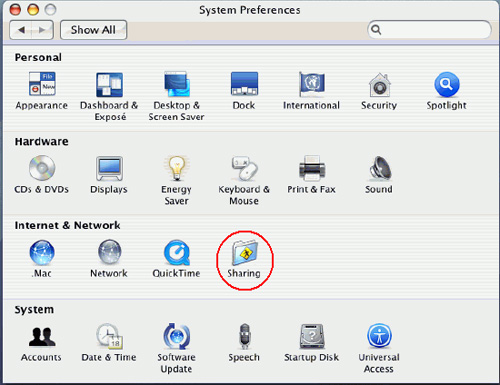
Task: Open Desktop & Screen Saver pane
Action: point(177,84)
